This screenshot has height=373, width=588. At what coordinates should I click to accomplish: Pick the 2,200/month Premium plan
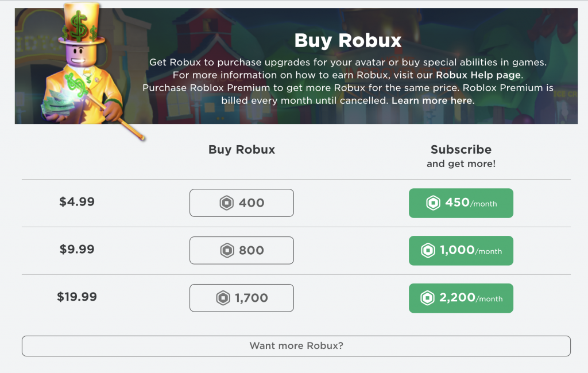pos(461,298)
